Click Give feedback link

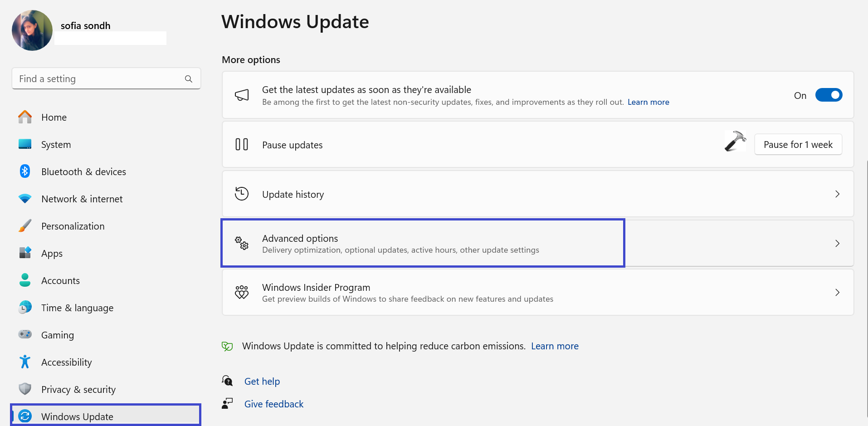tap(274, 404)
